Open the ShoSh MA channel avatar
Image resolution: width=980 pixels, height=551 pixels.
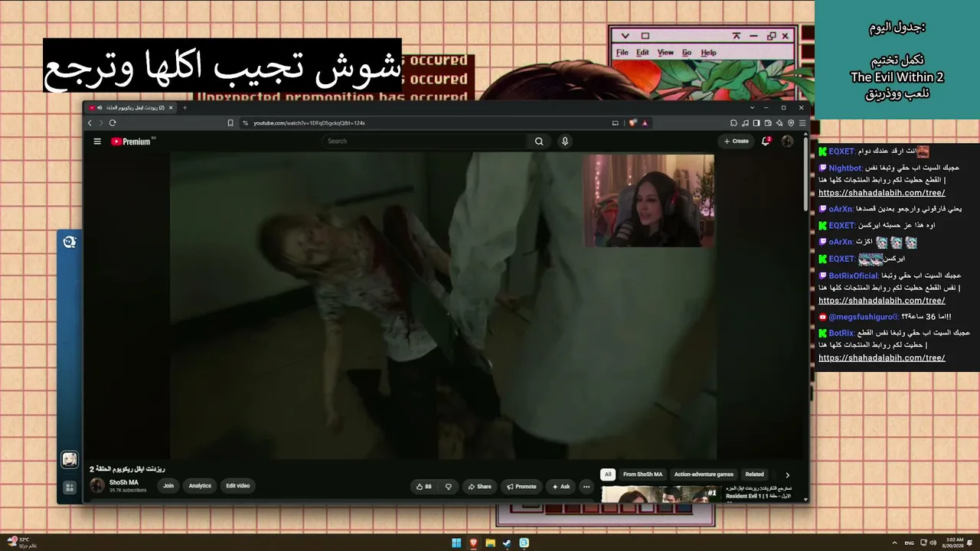[97, 486]
